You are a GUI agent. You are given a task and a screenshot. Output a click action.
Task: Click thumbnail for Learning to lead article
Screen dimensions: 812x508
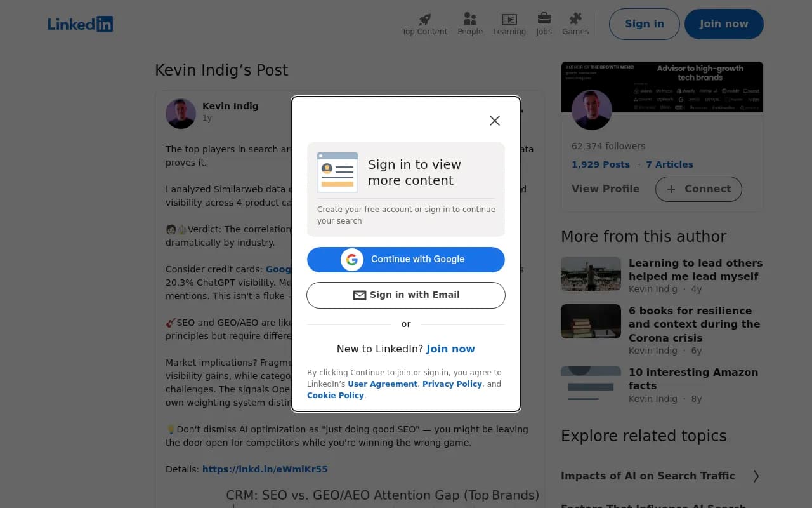(591, 274)
